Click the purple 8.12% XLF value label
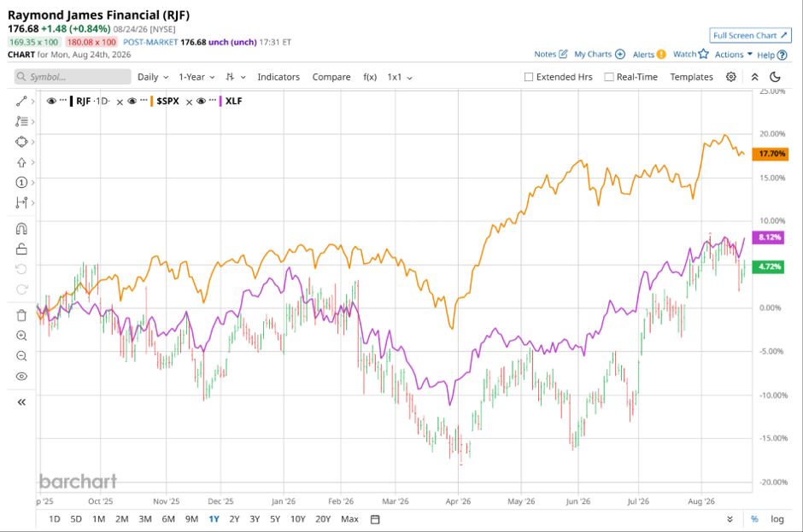 768,237
